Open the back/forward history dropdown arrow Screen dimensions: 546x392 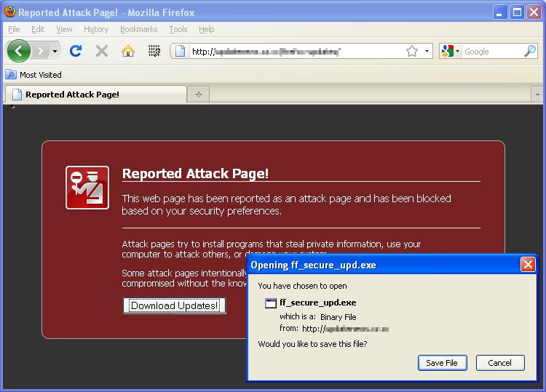click(55, 52)
